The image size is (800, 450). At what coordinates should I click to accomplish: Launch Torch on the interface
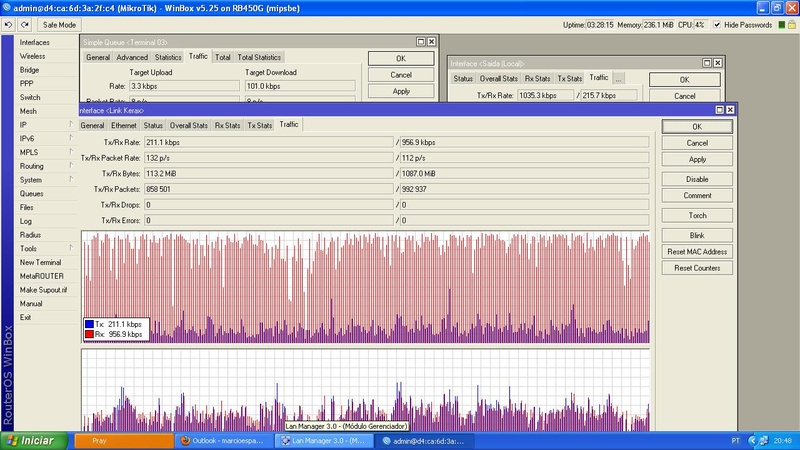[x=697, y=215]
